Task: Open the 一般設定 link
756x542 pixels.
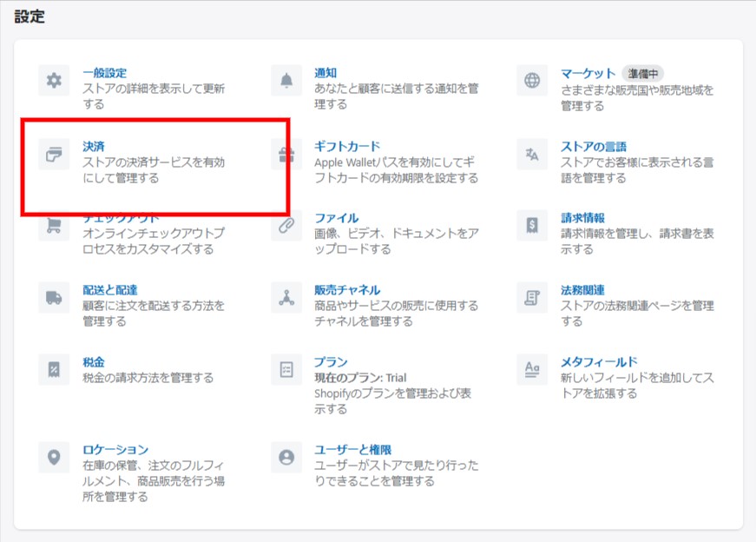Action: (104, 74)
